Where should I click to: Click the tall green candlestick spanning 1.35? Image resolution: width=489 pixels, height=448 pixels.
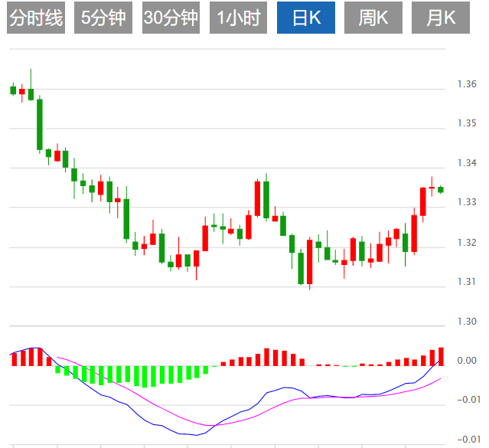(x=40, y=124)
